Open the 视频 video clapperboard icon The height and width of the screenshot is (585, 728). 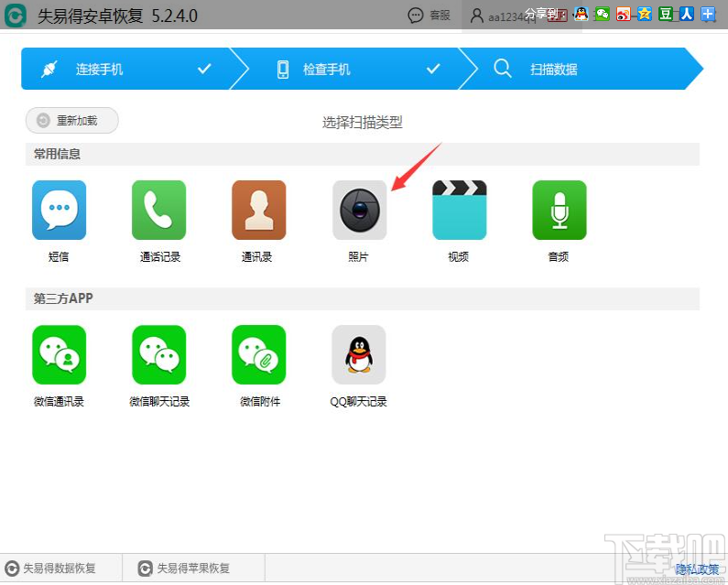(x=459, y=210)
